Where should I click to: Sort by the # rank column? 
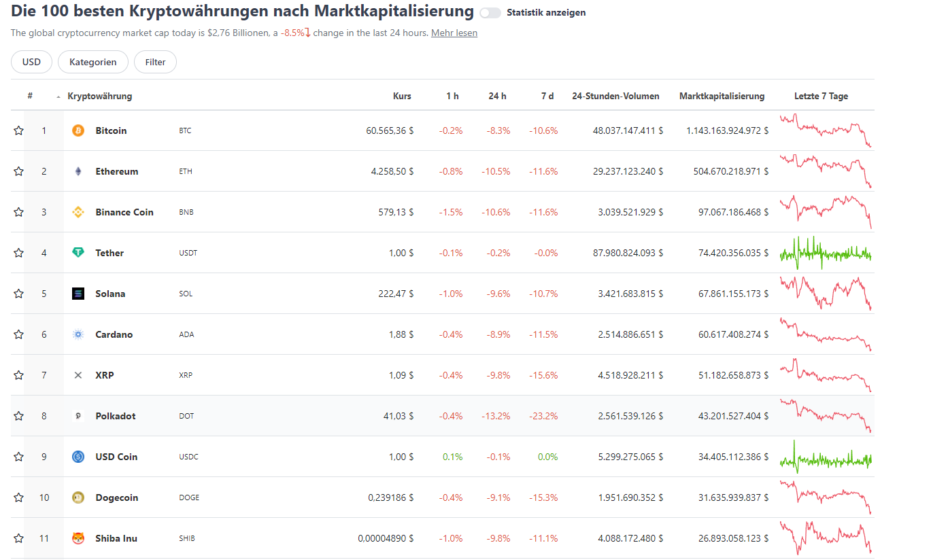(x=30, y=96)
